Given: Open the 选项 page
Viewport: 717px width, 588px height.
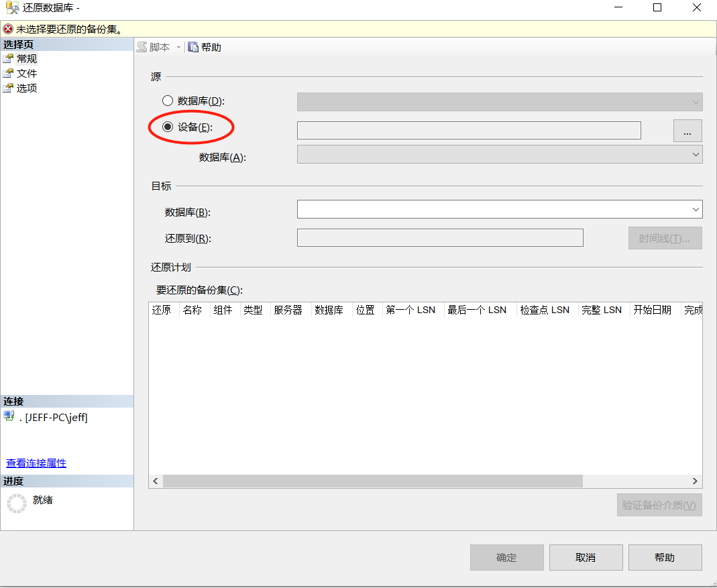Looking at the screenshot, I should (x=27, y=88).
